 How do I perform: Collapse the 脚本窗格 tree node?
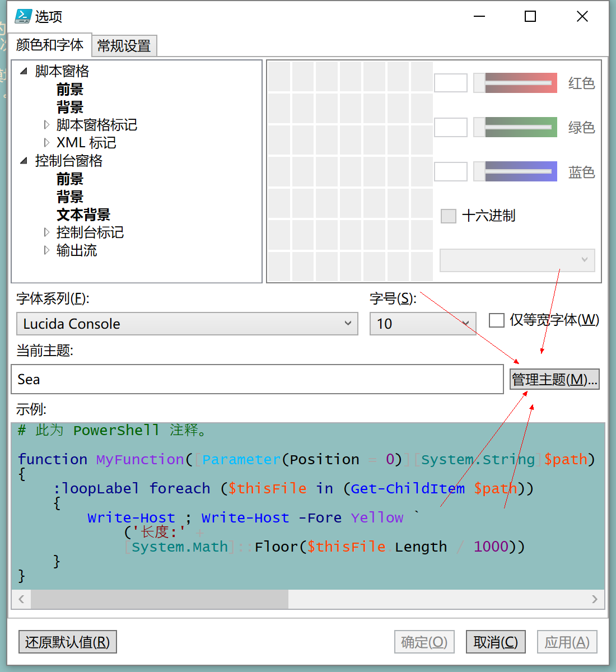(23, 71)
